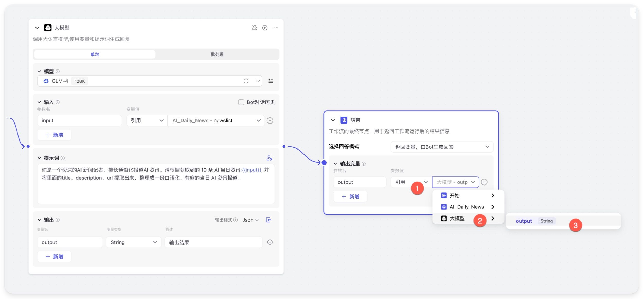
Task: Click the bell mute icon on 大模型 node
Action: point(255,28)
